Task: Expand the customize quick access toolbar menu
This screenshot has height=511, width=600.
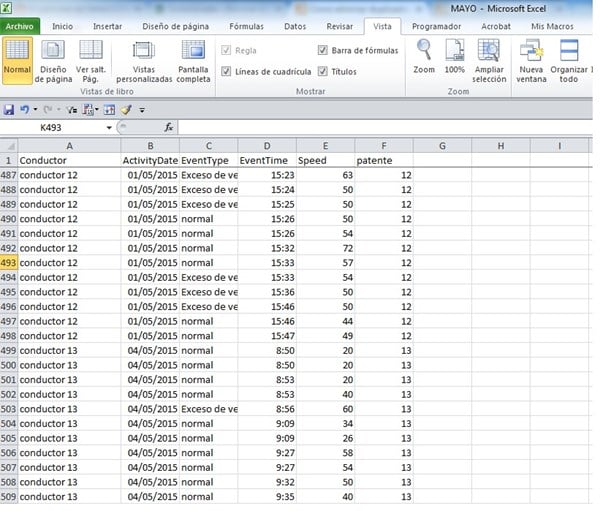Action: click(x=142, y=109)
